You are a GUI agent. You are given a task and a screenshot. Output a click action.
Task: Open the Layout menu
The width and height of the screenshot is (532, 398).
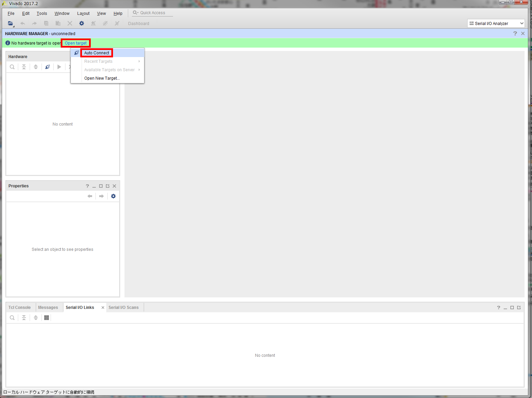tap(83, 14)
